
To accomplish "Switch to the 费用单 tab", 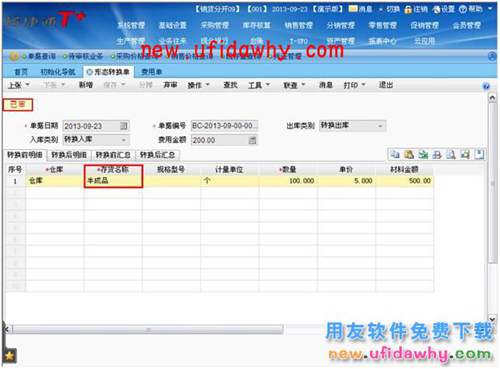I will coord(152,72).
